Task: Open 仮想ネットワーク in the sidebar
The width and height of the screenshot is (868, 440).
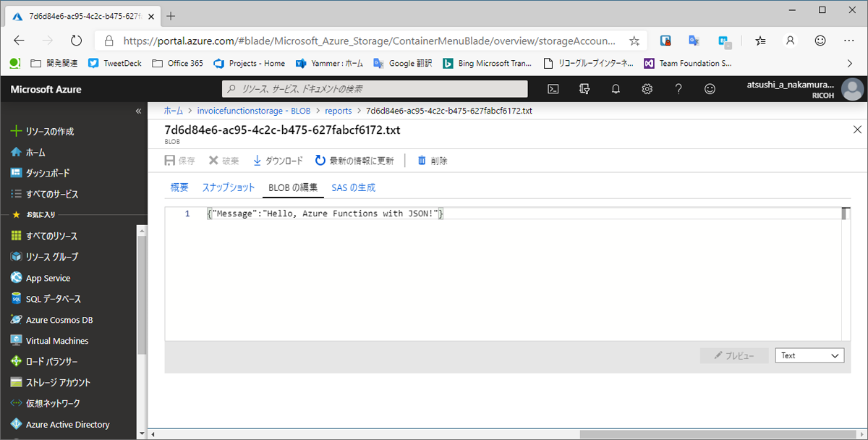Action: pyautogui.click(x=45, y=404)
